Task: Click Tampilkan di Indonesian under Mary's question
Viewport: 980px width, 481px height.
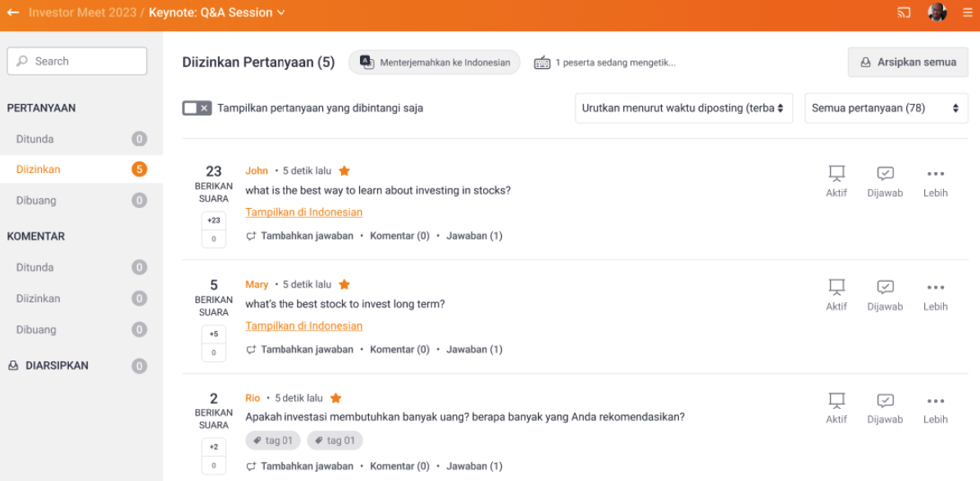Action: coord(303,326)
